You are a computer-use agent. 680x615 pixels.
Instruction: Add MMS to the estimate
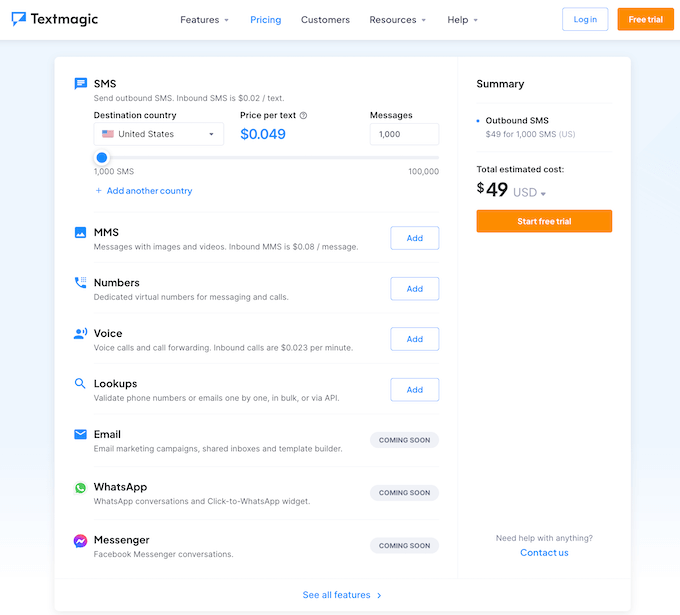tap(414, 238)
